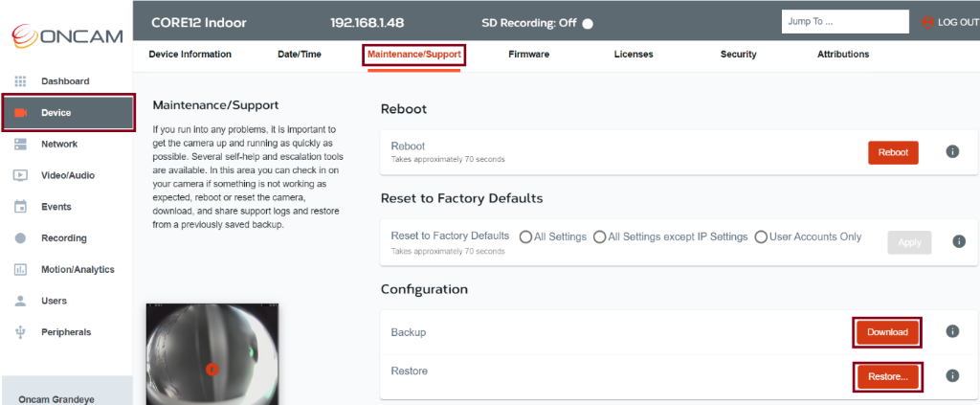The height and width of the screenshot is (405, 980).
Task: Select the All Settings radio option
Action: coord(525,237)
